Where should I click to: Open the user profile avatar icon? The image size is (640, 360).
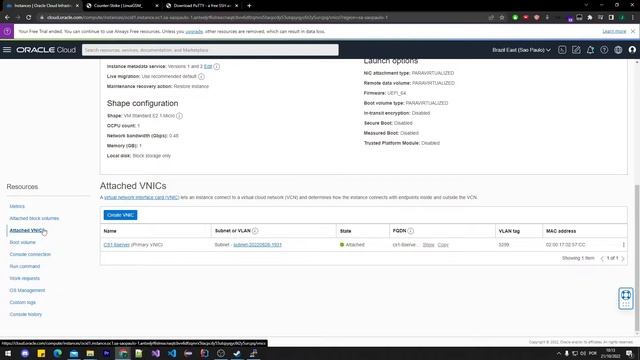pyautogui.click(x=632, y=50)
